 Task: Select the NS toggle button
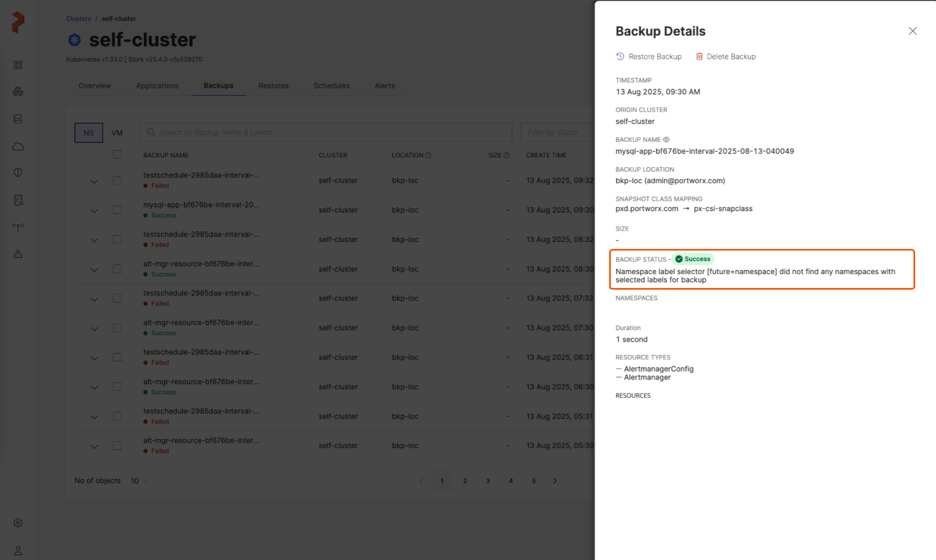[x=88, y=133]
